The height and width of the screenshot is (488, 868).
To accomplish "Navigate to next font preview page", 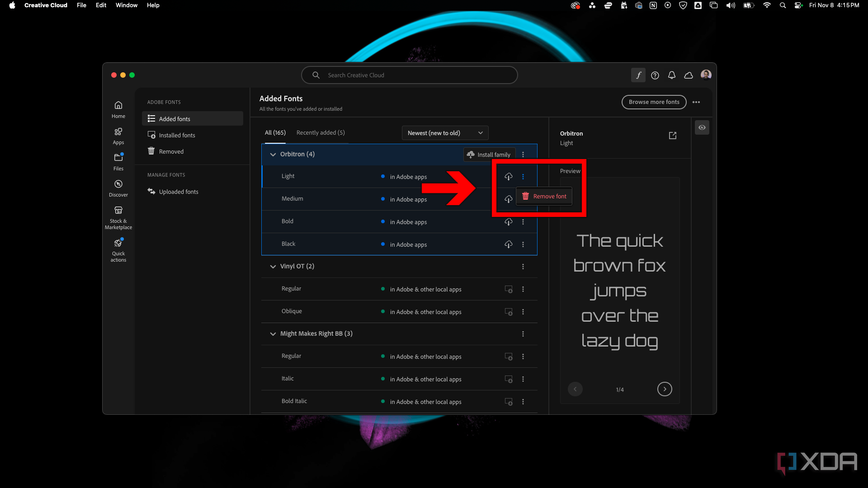I will point(665,389).
